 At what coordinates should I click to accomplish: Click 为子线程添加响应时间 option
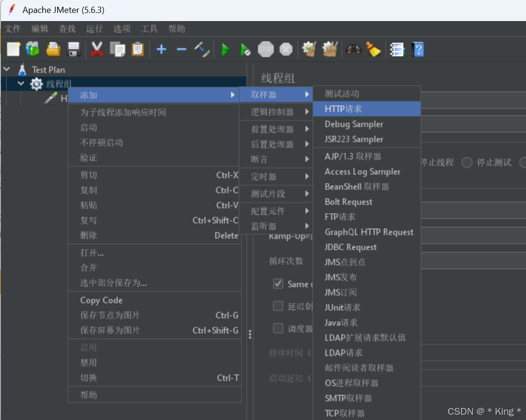pos(155,112)
